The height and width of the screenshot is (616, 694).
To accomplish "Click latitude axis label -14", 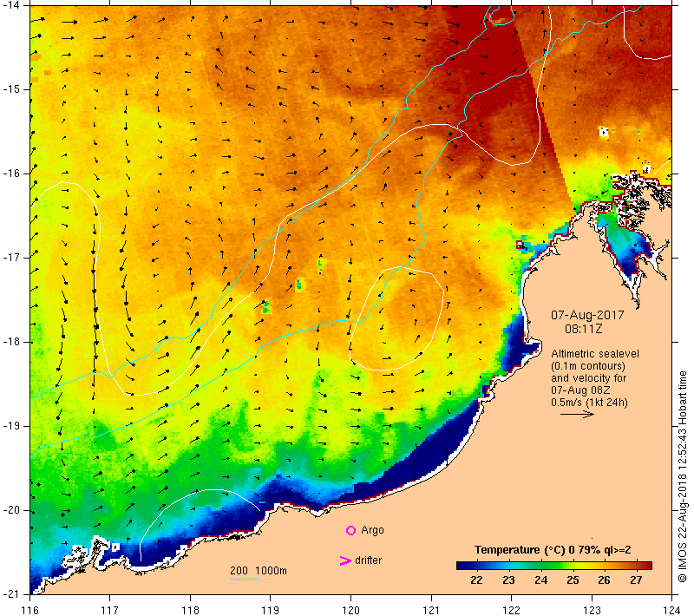I will (x=11, y=5).
